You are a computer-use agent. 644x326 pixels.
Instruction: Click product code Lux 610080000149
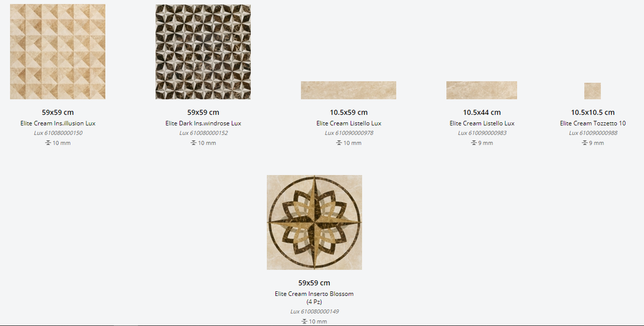tap(314, 311)
